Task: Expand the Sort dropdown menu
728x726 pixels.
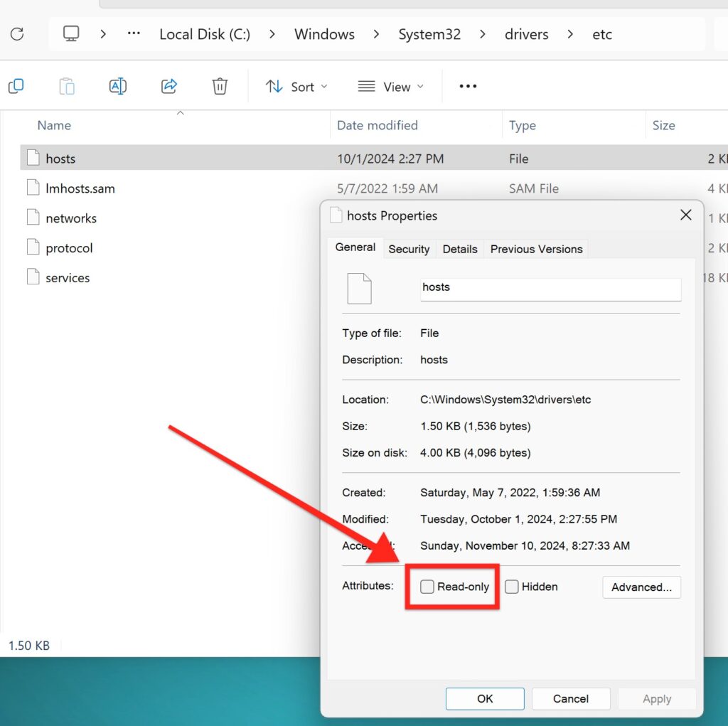Action: [x=296, y=87]
